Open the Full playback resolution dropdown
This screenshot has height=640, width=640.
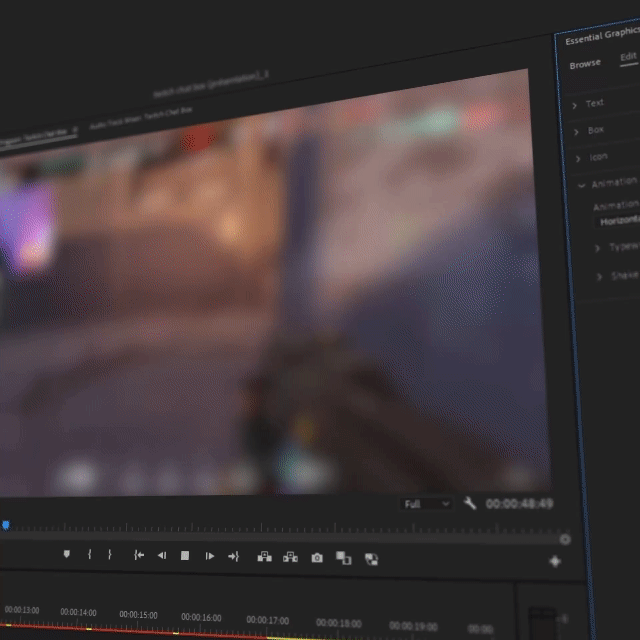[427, 504]
